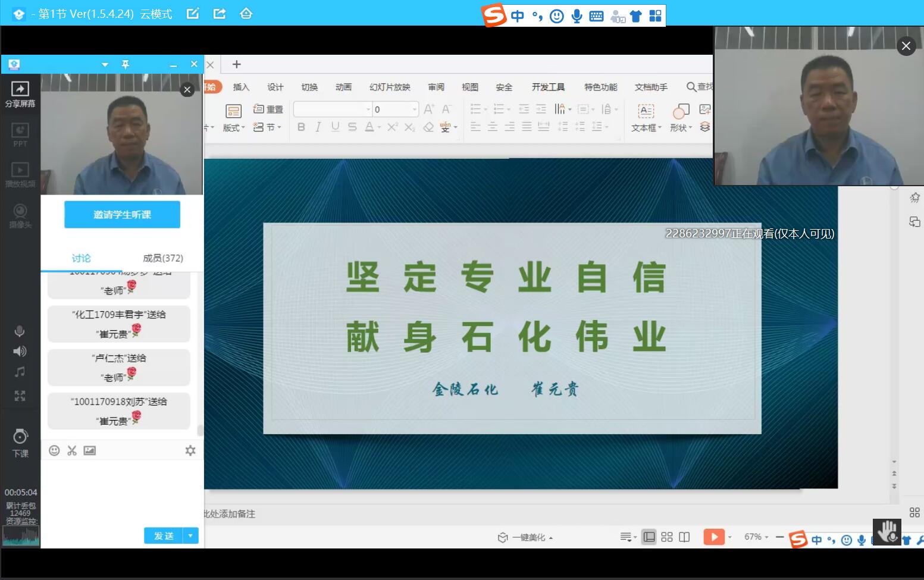
Task: Expand the 发送 send options dropdown arrow
Action: (190, 536)
